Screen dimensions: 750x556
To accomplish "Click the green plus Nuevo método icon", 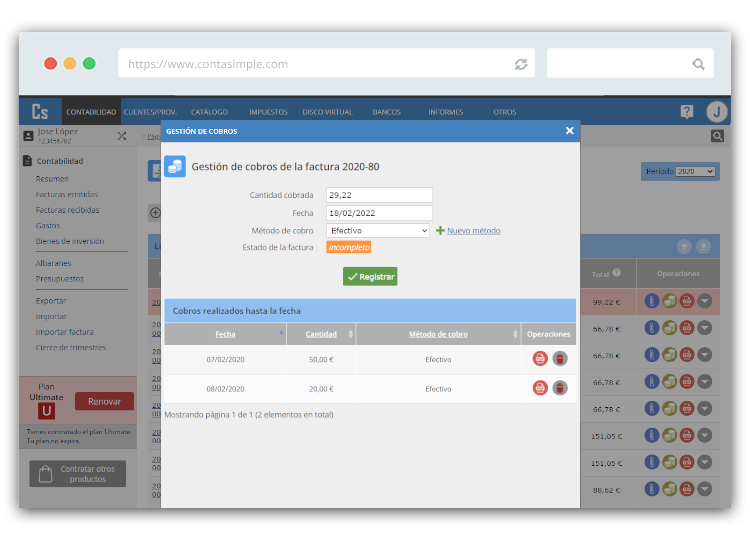I will click(440, 231).
